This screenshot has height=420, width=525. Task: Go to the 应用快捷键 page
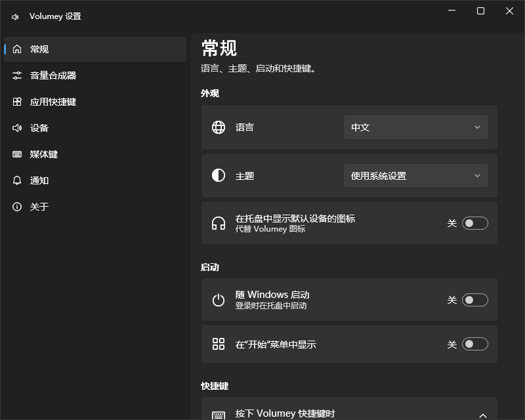tap(95, 102)
